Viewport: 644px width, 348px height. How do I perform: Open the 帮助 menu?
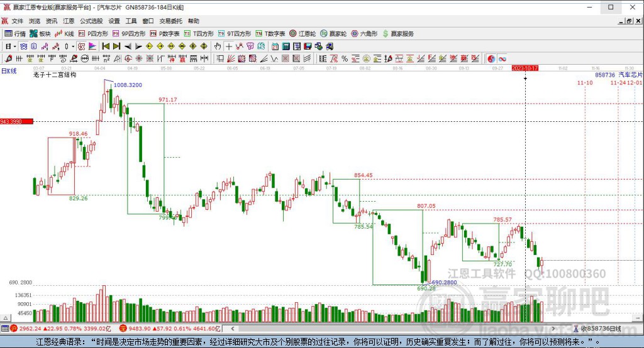[194, 21]
